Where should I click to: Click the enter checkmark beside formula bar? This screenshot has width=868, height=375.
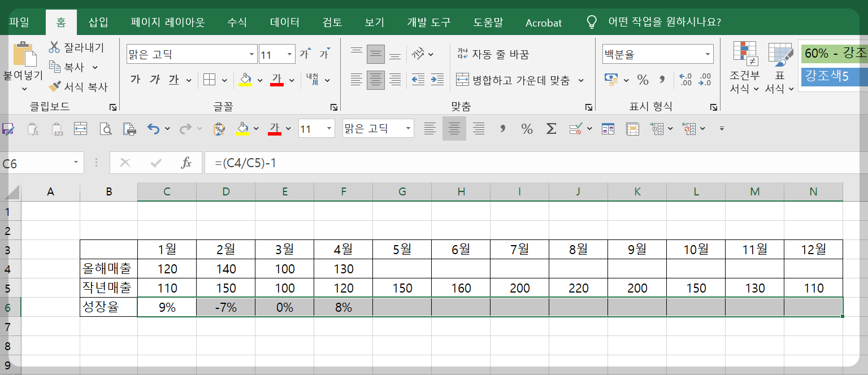tap(156, 163)
